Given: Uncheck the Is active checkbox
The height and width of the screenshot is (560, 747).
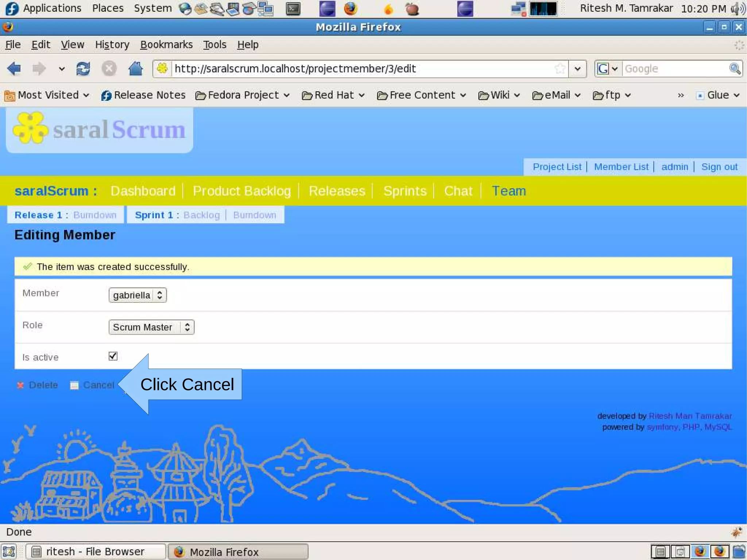Looking at the screenshot, I should coord(113,356).
